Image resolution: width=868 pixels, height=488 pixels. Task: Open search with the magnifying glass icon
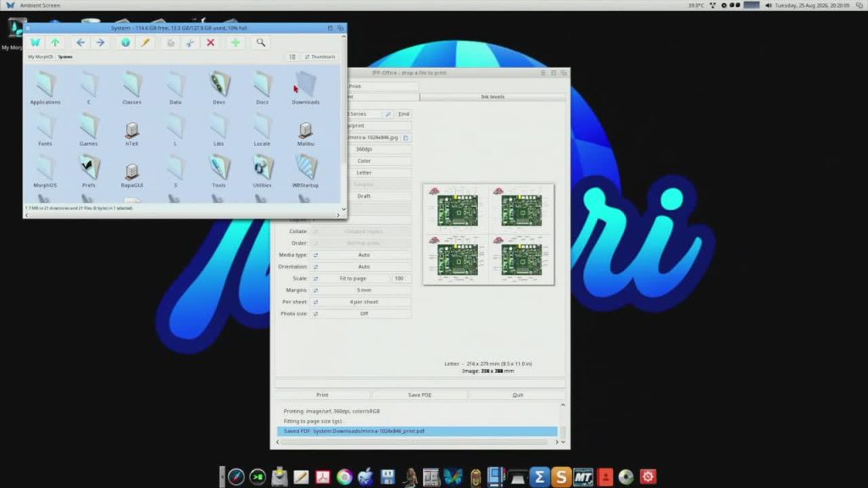pos(261,42)
